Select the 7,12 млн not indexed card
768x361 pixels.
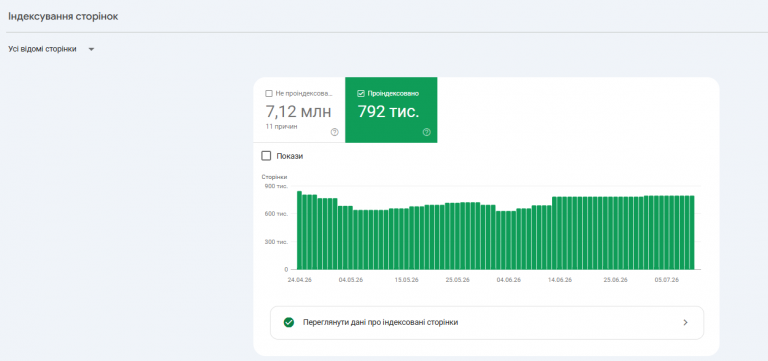coord(299,110)
